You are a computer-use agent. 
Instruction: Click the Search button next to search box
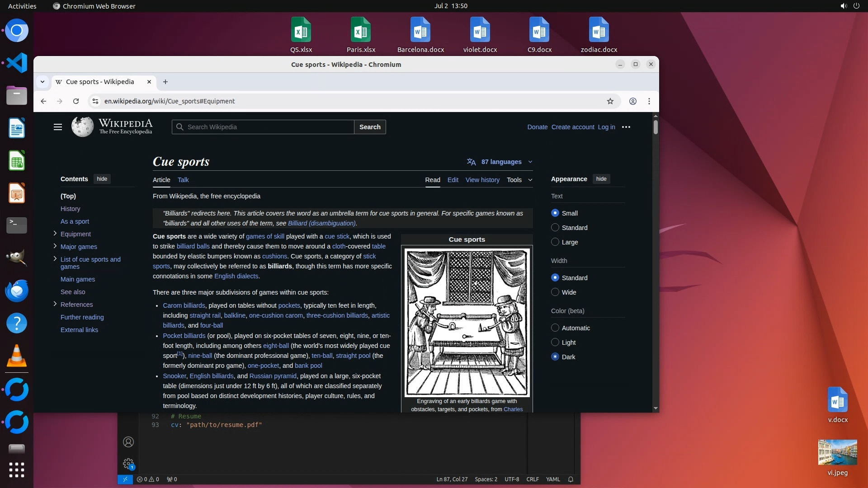370,127
